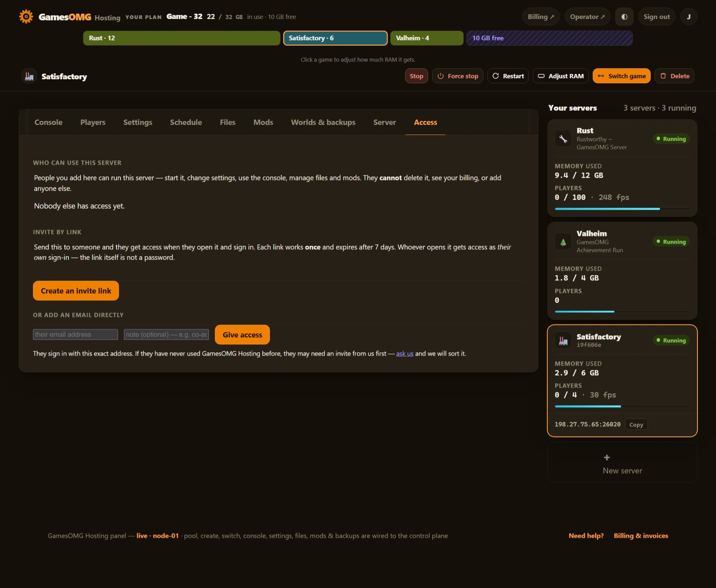The width and height of the screenshot is (716, 588).
Task: Copy the server IP address
Action: [x=636, y=424]
